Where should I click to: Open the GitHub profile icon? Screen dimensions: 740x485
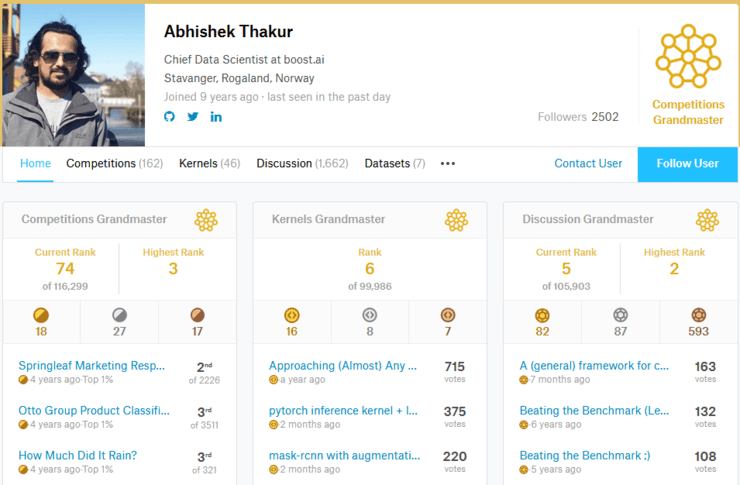pos(169,117)
